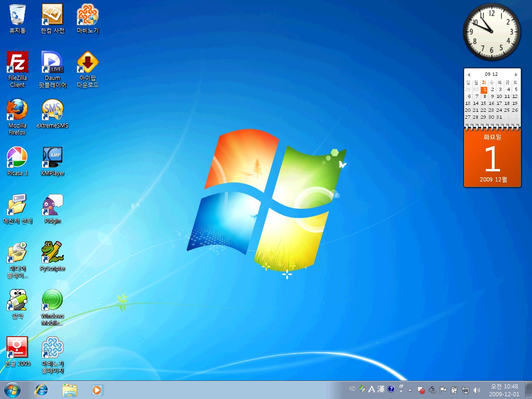Image resolution: width=532 pixels, height=399 pixels.
Task: Click the IME pad globe-pencil icon
Action: [x=363, y=389]
